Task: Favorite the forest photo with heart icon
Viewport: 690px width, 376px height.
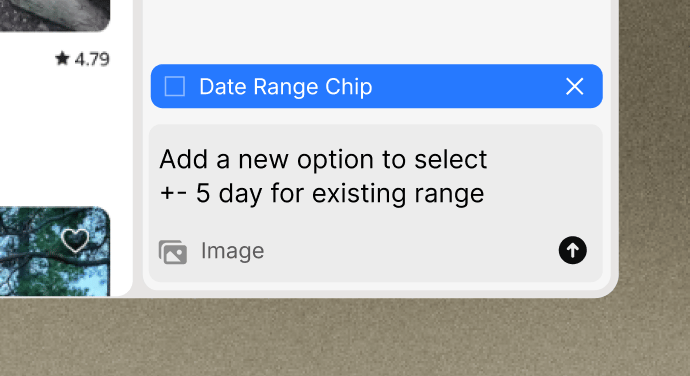Action: point(75,240)
